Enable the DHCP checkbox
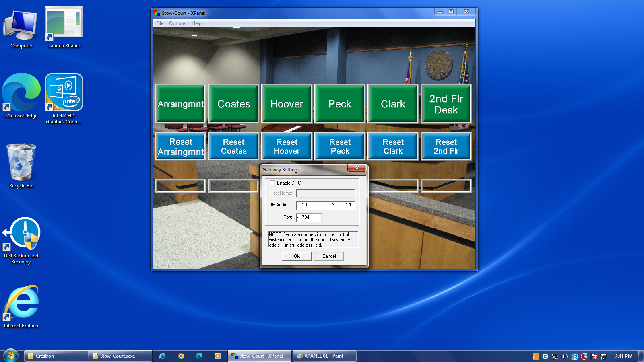The height and width of the screenshot is (362, 644). tap(272, 183)
